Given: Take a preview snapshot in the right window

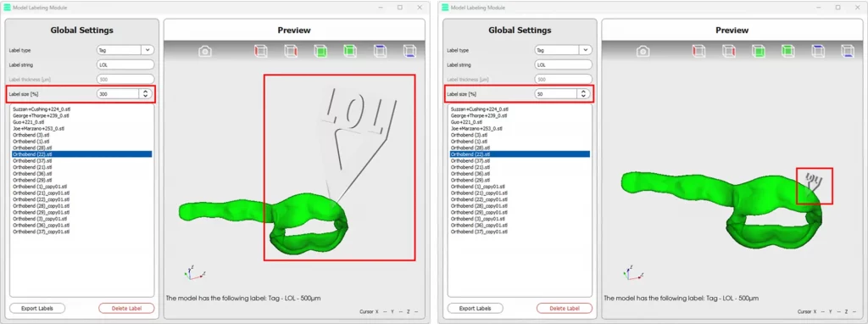Looking at the screenshot, I should coord(643,52).
